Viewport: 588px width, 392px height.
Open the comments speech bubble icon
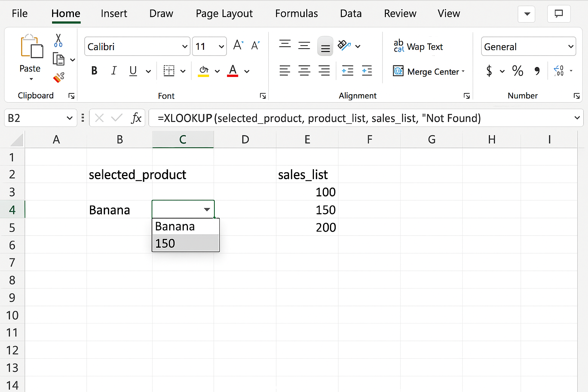(x=559, y=14)
